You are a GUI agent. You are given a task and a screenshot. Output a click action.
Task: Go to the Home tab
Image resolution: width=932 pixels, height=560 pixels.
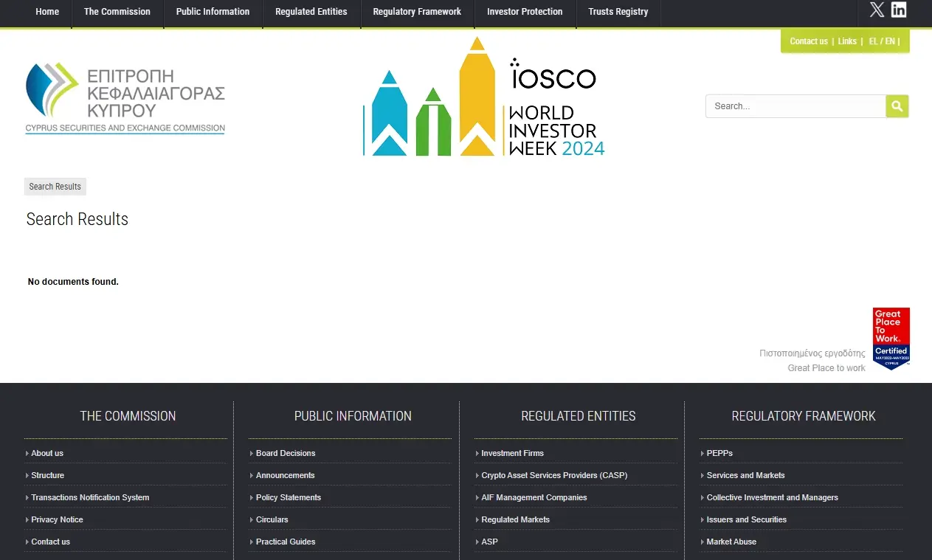point(47,12)
